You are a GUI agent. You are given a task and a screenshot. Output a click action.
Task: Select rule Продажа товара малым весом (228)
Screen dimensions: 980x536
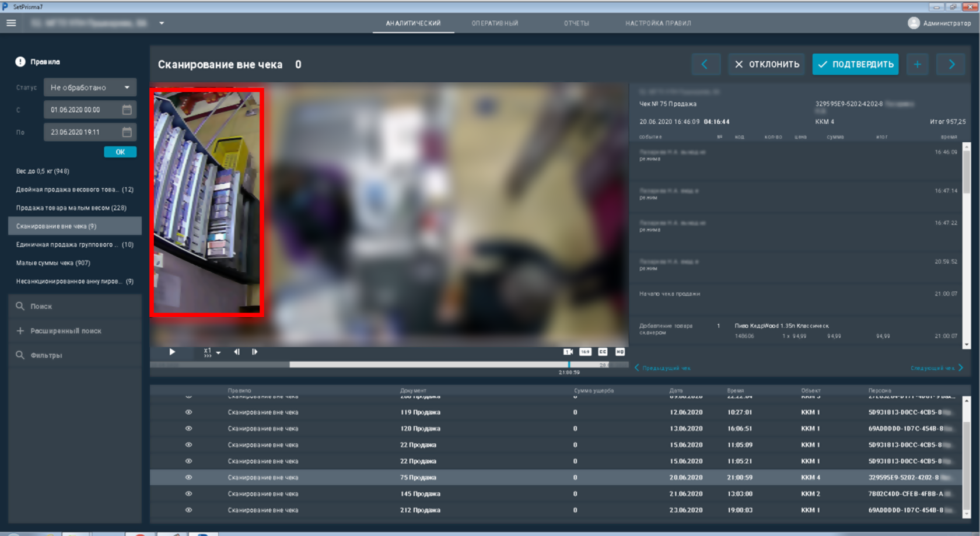tap(75, 208)
